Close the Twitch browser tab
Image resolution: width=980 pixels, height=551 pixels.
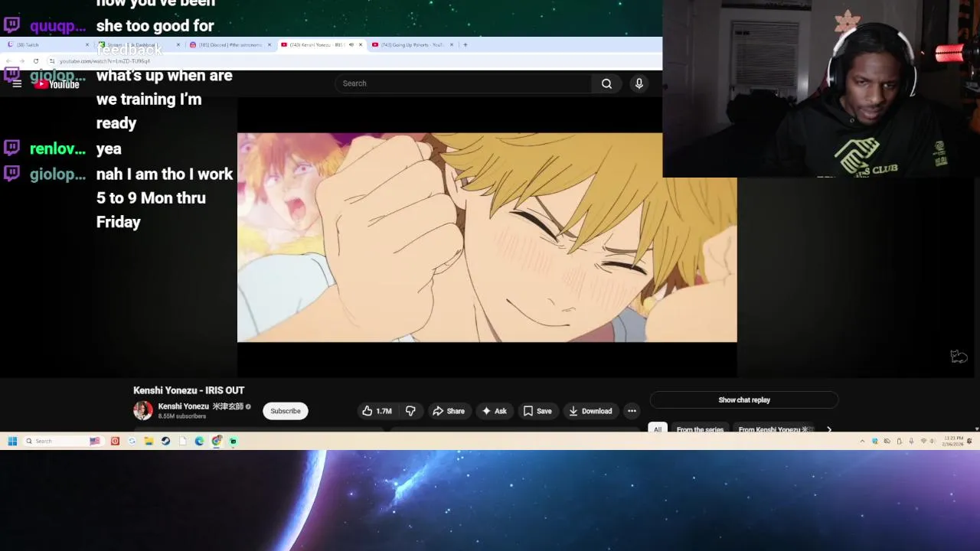coord(87,44)
